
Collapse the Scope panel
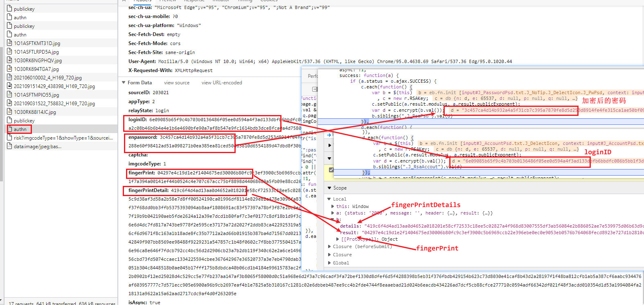tap(329, 188)
